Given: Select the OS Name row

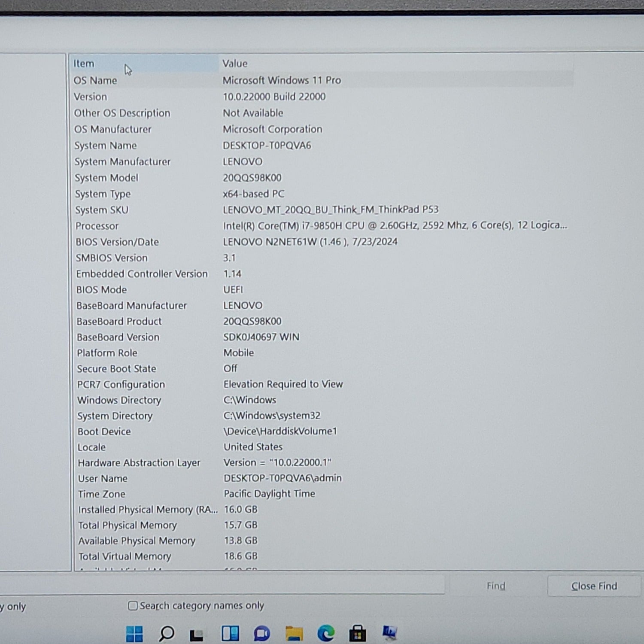Looking at the screenshot, I should 95,80.
